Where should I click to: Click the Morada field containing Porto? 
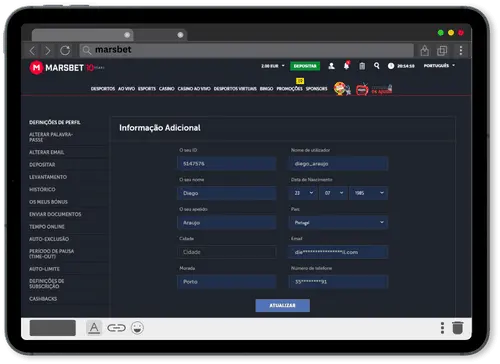(x=227, y=282)
